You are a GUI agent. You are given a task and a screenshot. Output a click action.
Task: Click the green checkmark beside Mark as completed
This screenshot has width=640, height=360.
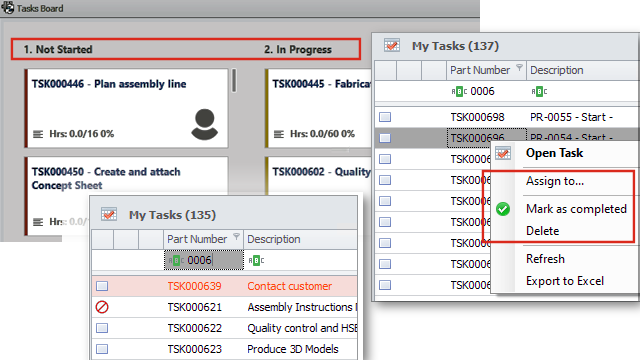tap(503, 209)
